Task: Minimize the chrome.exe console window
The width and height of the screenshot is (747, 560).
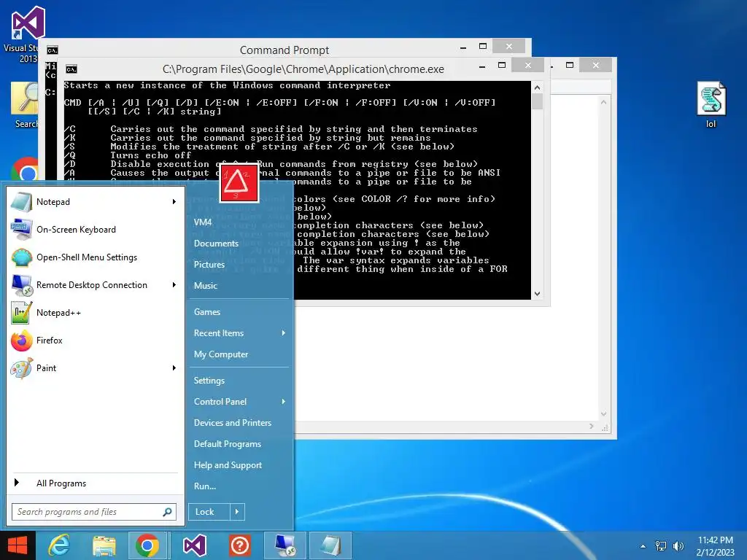Action: [x=482, y=66]
